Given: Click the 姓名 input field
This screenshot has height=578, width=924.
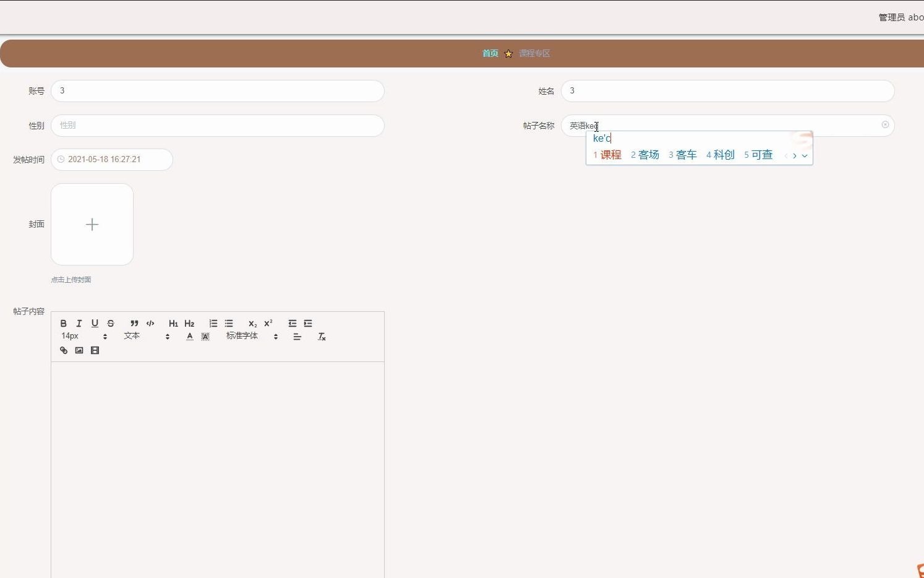Looking at the screenshot, I should coord(728,91).
